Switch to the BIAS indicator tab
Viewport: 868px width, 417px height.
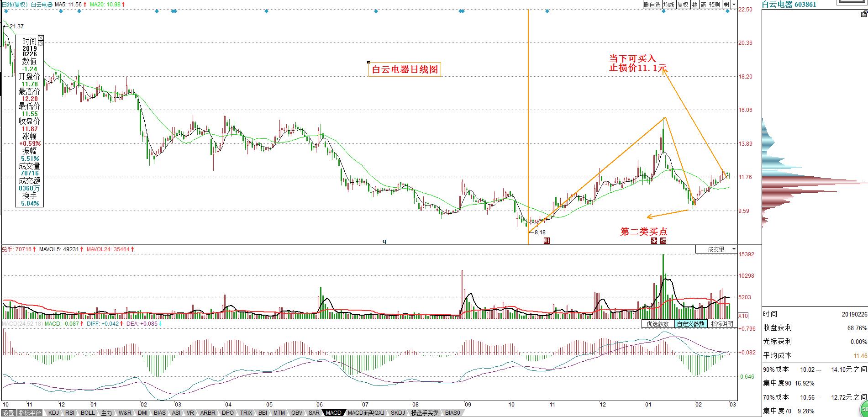160,413
